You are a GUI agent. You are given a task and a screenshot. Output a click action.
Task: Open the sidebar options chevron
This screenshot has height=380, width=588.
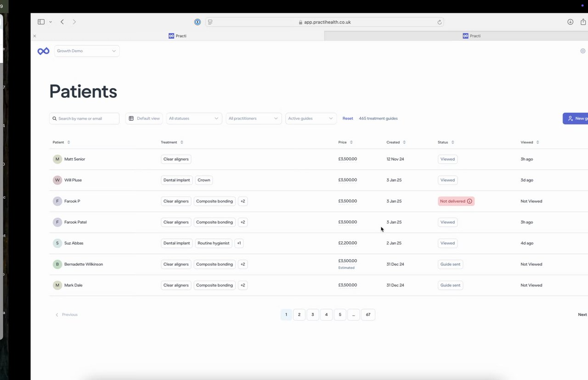[x=51, y=22]
